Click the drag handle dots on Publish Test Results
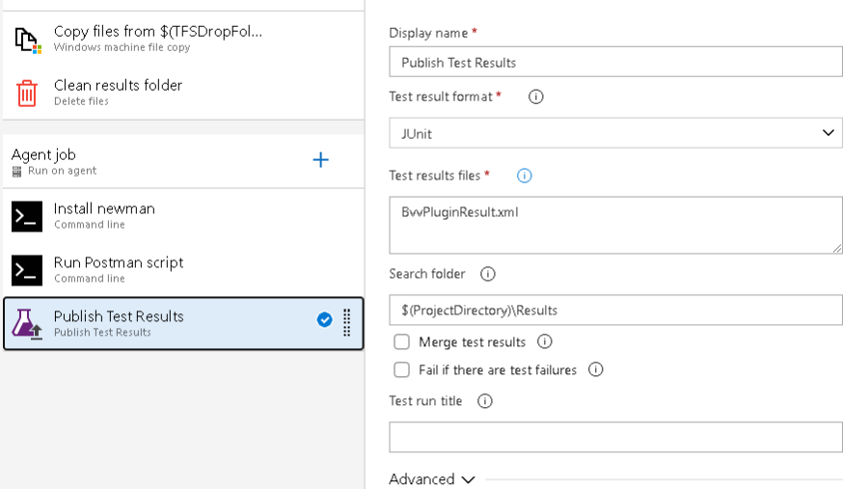This screenshot has height=489, width=868. pos(346,322)
